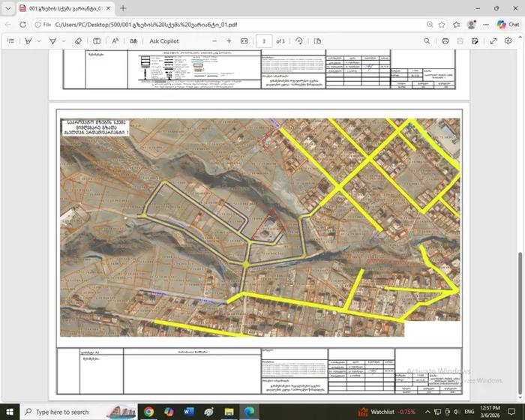
Task: Switch the ENG input language
Action: 469,412
